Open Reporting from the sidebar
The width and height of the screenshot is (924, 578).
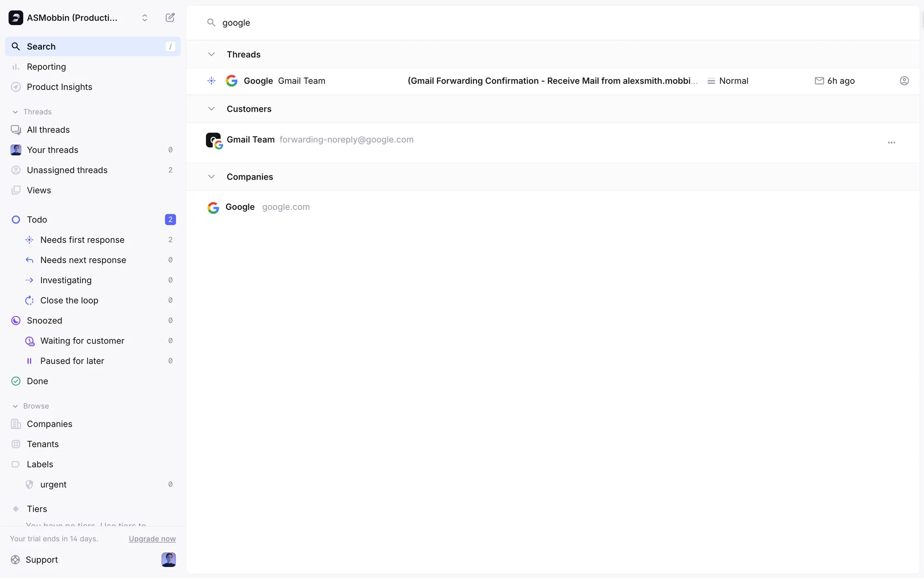pos(46,67)
